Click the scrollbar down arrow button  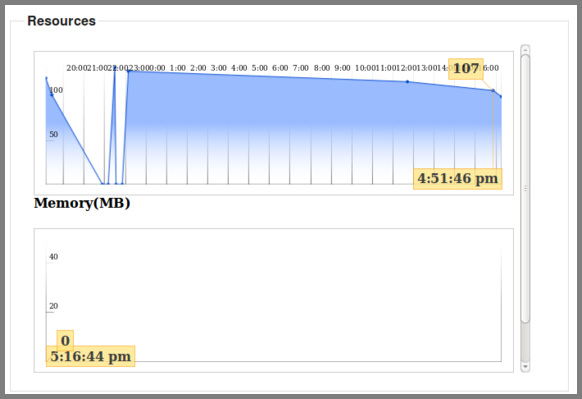[525, 367]
